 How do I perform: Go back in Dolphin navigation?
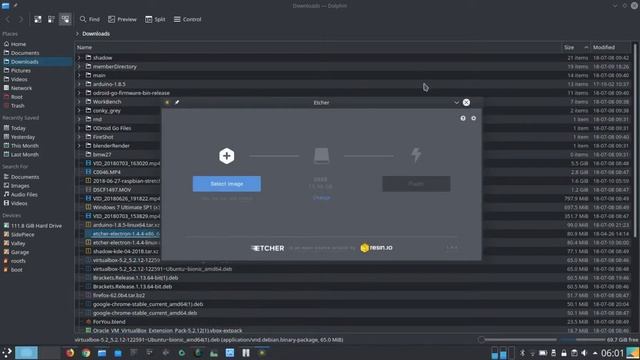click(8, 19)
